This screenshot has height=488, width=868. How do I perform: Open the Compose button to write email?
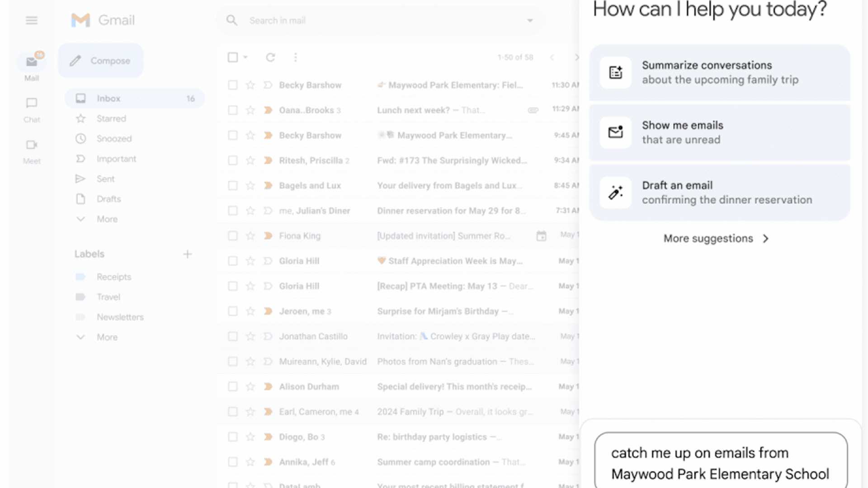tap(100, 60)
